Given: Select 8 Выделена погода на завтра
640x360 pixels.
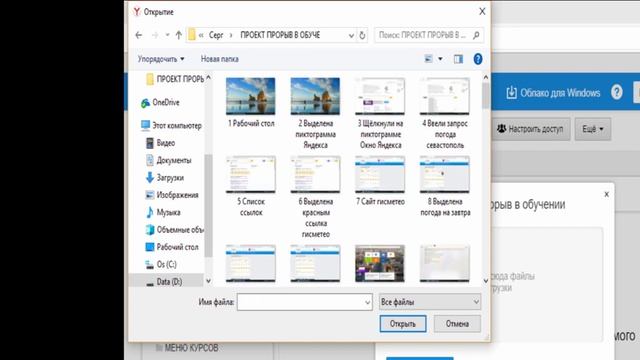Looking at the screenshot, I should point(445,186).
